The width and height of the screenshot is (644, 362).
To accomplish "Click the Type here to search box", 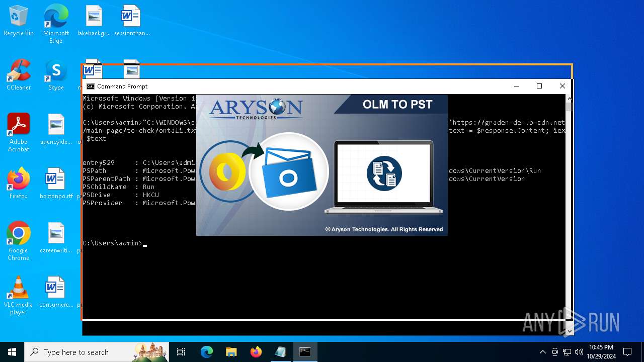I will coord(97,352).
